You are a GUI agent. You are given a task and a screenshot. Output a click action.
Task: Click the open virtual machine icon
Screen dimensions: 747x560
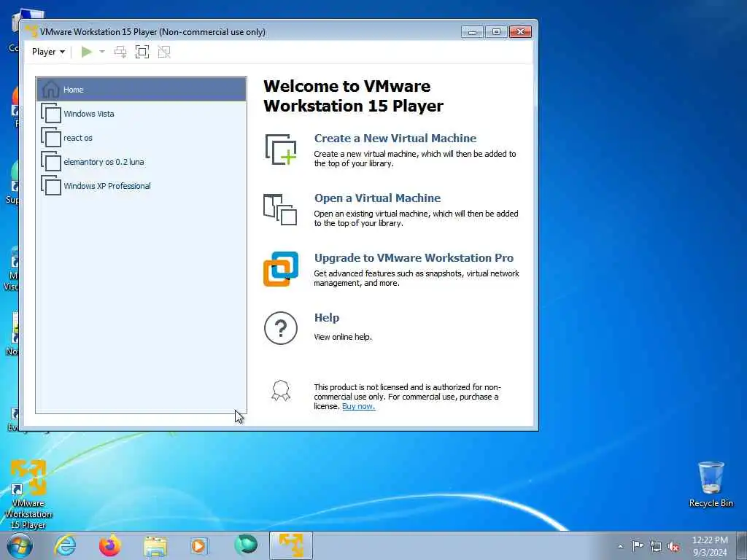click(280, 209)
